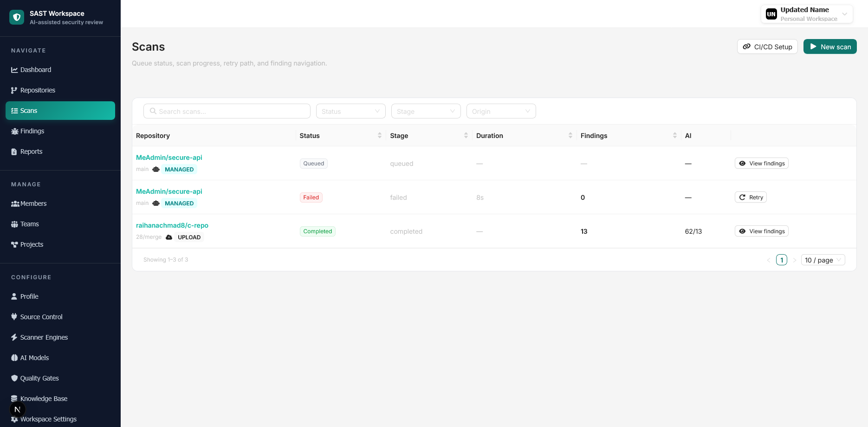Open the queued MeAdmin/secure-api repository link
The height and width of the screenshot is (427, 868).
click(169, 158)
